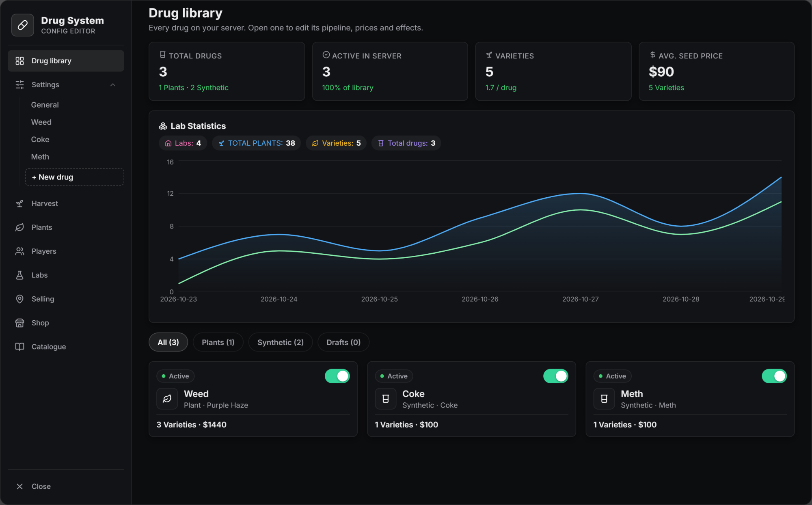
Task: Click the TOTAL PLANTS: 38 chip
Action: point(257,143)
